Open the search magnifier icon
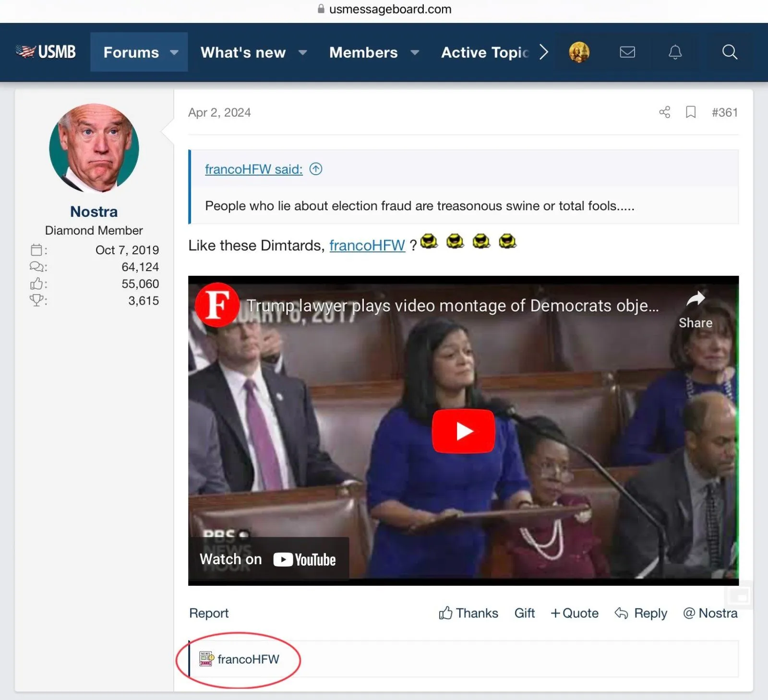This screenshot has height=700, width=768. coord(729,52)
